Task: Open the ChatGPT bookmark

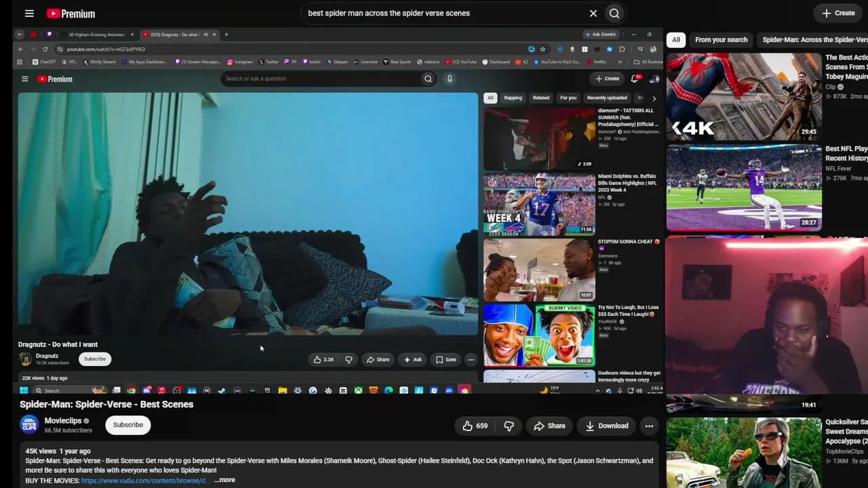Action: 45,62
